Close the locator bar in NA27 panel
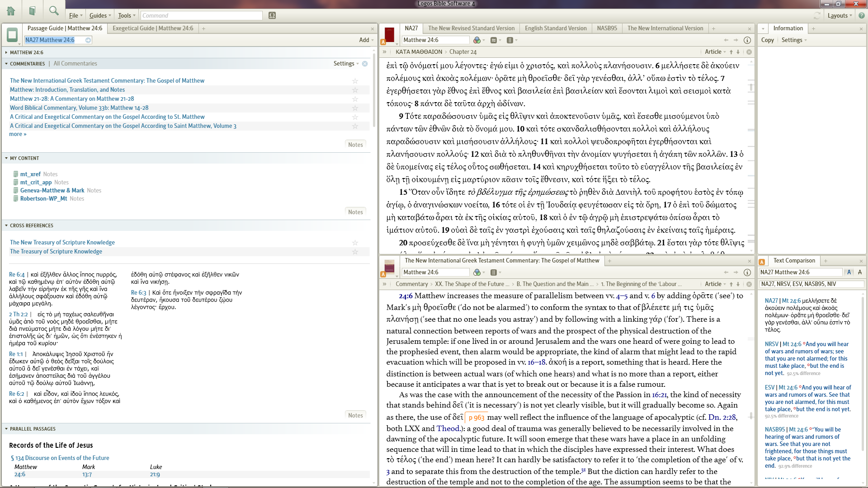 (749, 52)
